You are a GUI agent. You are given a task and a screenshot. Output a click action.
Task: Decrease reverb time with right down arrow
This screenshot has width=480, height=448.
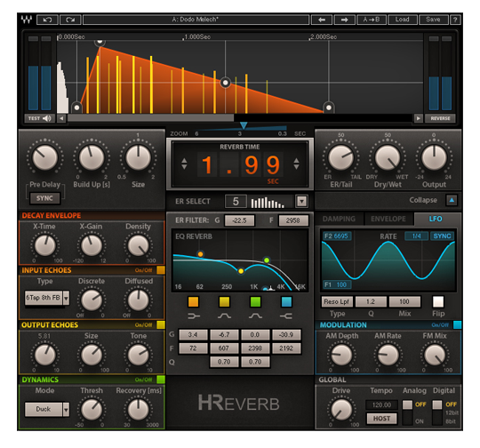pyautogui.click(x=296, y=166)
